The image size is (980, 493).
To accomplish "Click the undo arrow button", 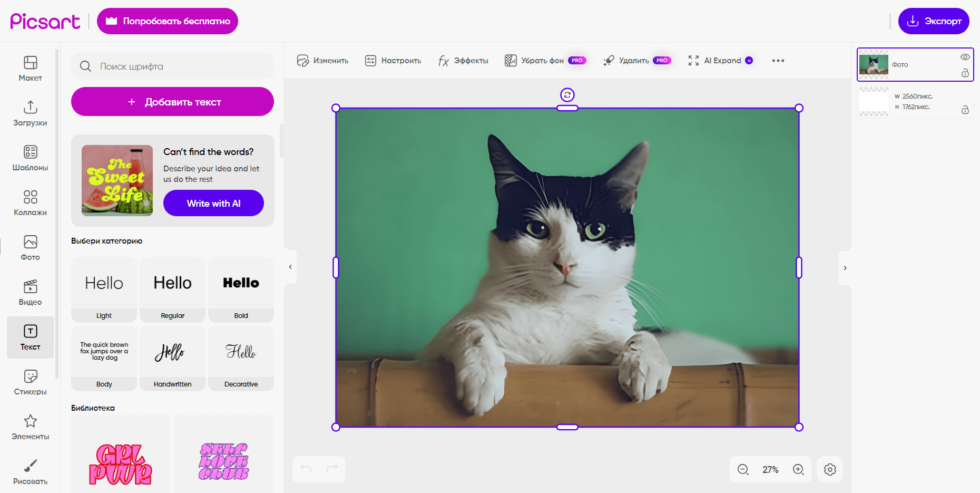I will click(x=306, y=469).
